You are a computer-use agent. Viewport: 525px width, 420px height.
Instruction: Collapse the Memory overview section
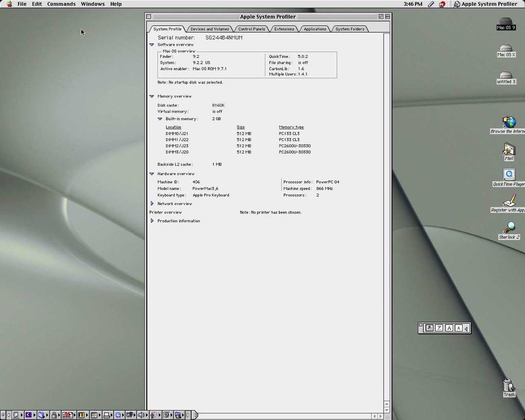tap(152, 96)
